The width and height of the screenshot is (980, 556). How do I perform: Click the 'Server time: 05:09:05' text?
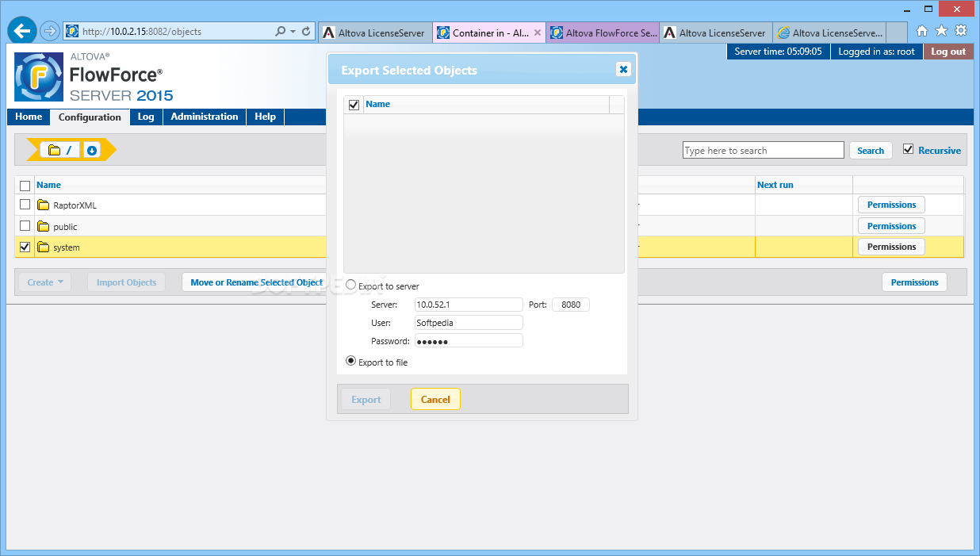(x=778, y=52)
